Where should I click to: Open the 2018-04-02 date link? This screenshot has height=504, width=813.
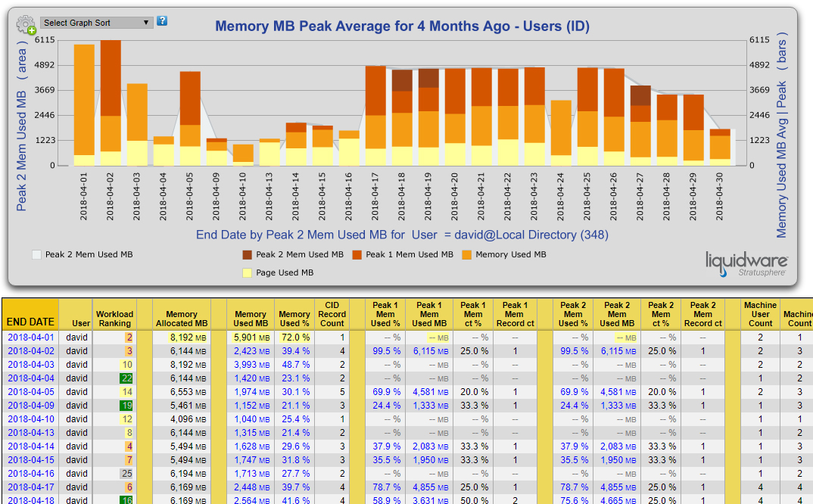tap(30, 351)
